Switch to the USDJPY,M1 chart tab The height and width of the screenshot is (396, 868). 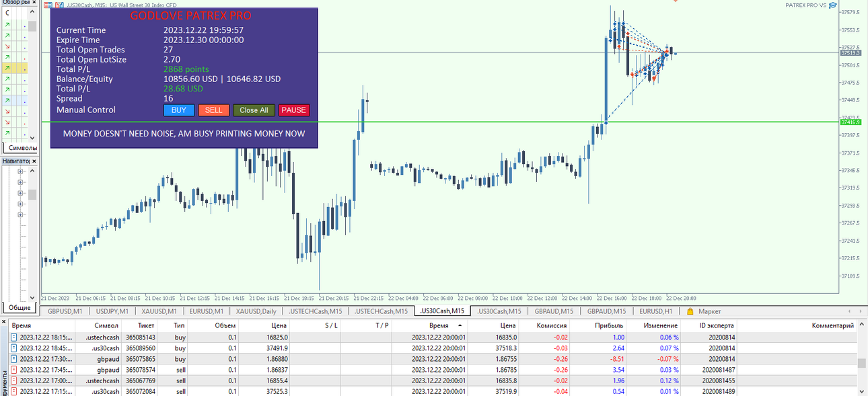112,311
